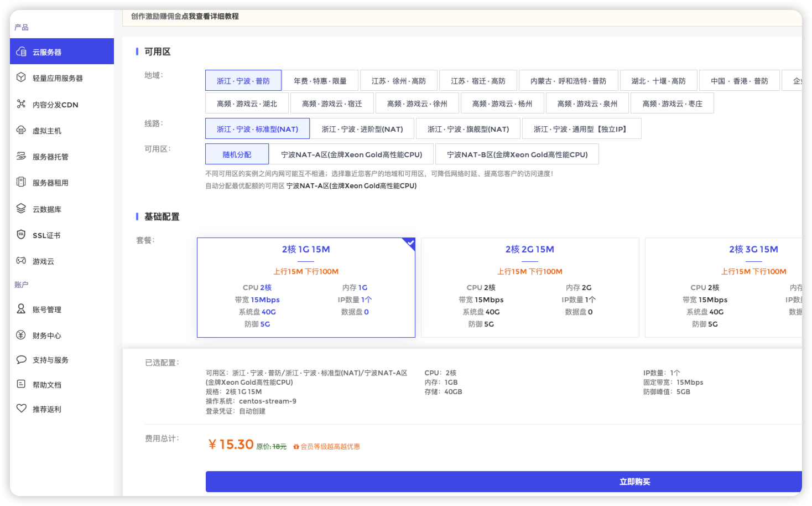Choose 湖北·十堰·高防 region

point(659,81)
